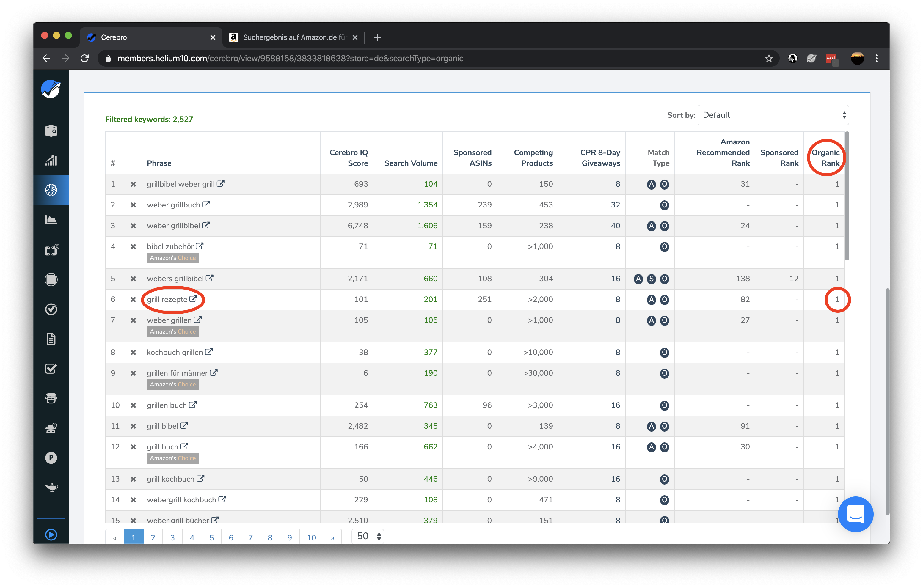Click the Helium 10 logo icon
This screenshot has height=588, width=923.
51,89
